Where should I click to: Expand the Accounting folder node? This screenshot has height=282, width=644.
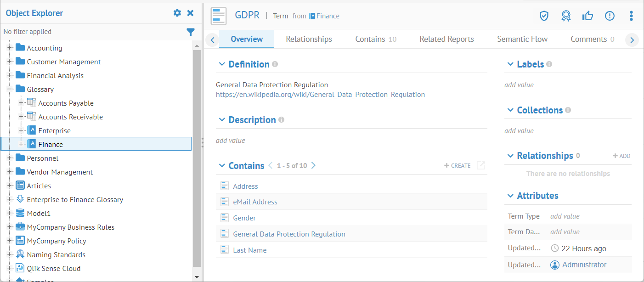pyautogui.click(x=10, y=48)
